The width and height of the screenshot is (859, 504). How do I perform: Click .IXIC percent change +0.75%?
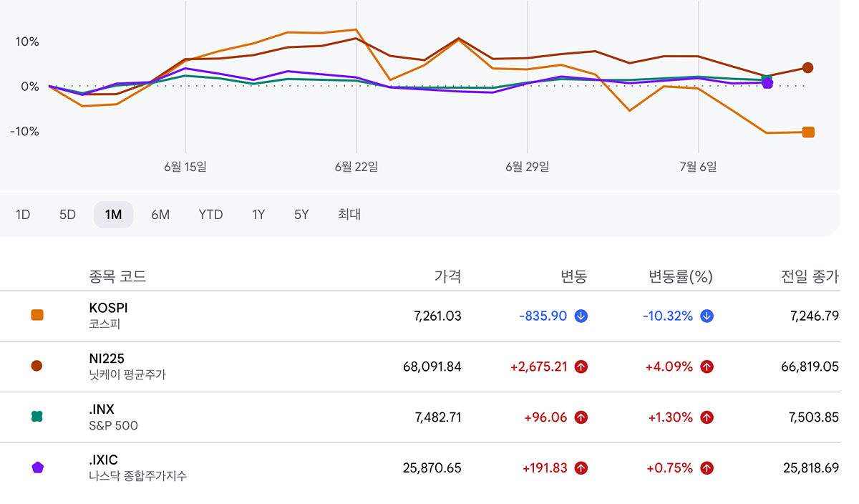click(669, 468)
